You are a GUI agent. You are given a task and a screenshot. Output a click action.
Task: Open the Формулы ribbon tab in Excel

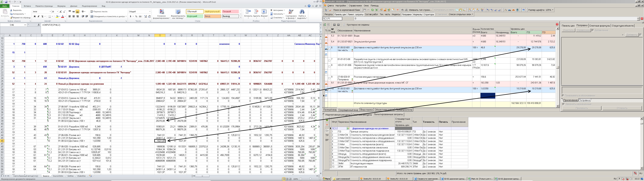coord(61,6)
